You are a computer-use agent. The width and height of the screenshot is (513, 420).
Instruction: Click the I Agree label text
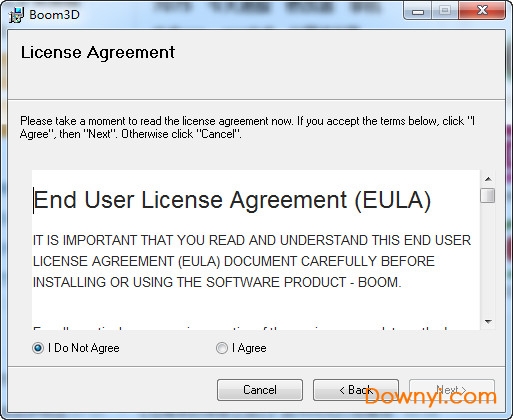click(249, 348)
